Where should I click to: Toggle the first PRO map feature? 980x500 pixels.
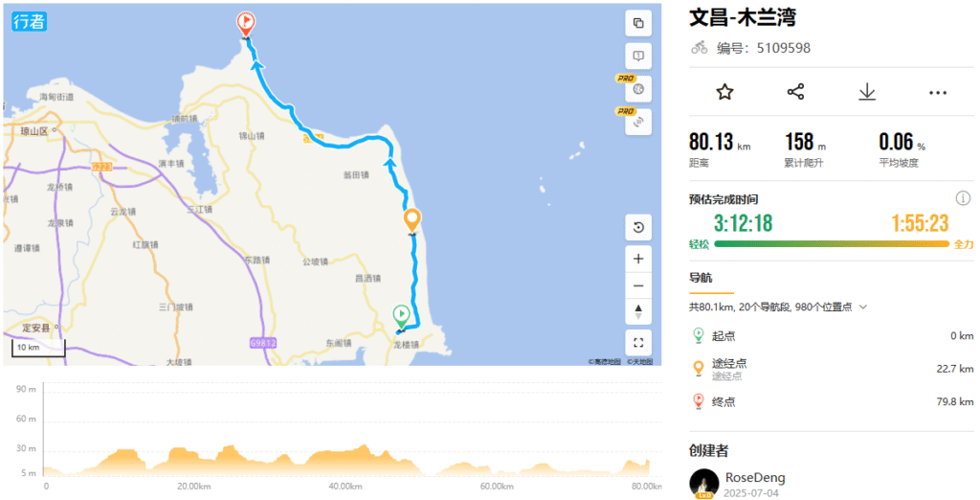[x=638, y=89]
